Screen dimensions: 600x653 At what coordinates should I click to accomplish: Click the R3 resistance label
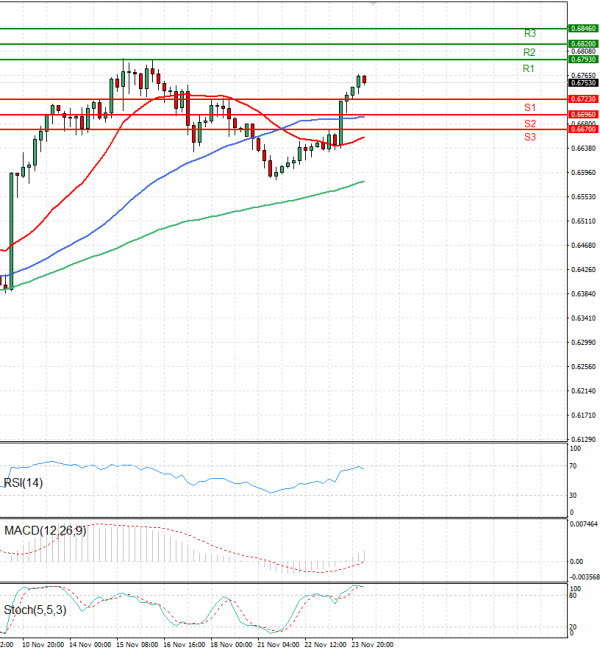point(530,33)
